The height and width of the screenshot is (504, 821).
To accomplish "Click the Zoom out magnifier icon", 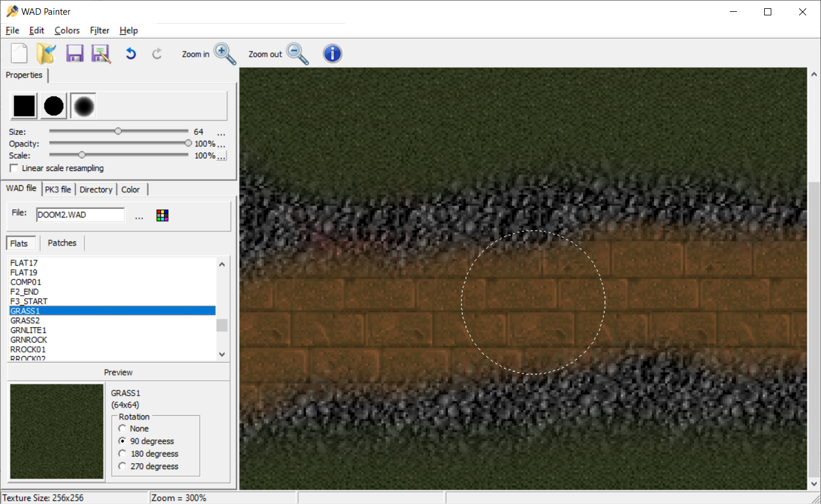I will coord(297,53).
